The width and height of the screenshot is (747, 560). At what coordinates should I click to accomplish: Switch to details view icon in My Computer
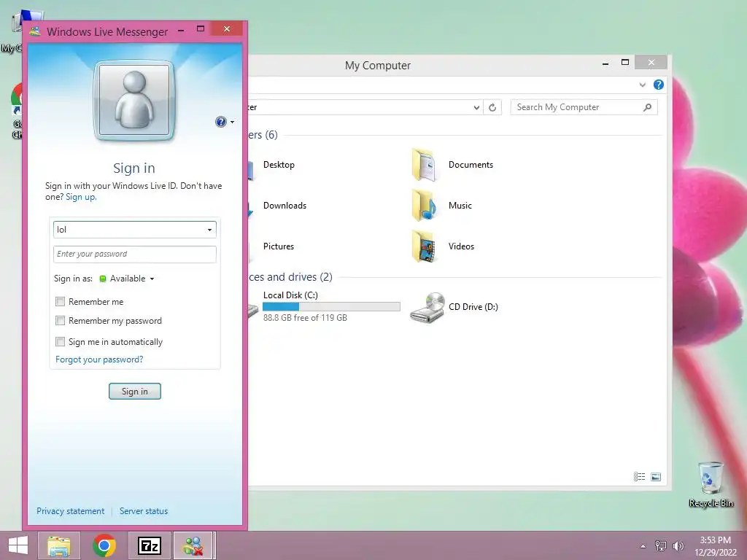(639, 477)
